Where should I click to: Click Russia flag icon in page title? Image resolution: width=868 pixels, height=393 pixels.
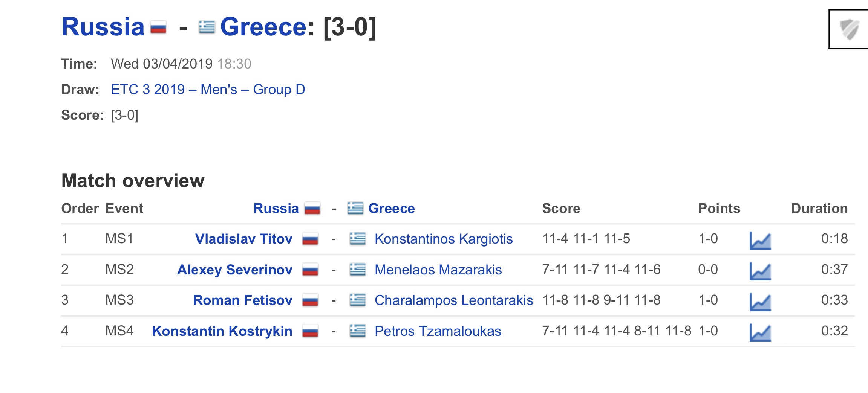coord(158,28)
